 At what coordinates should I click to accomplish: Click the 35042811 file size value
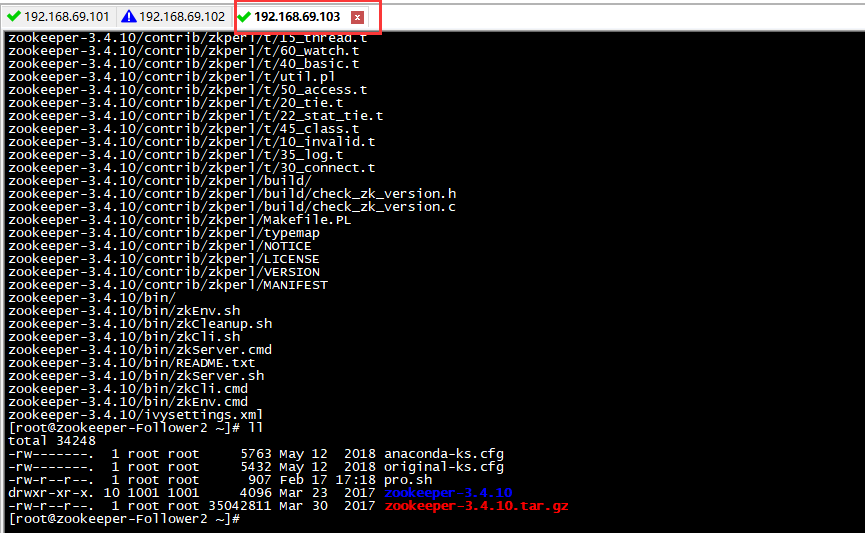[240, 506]
